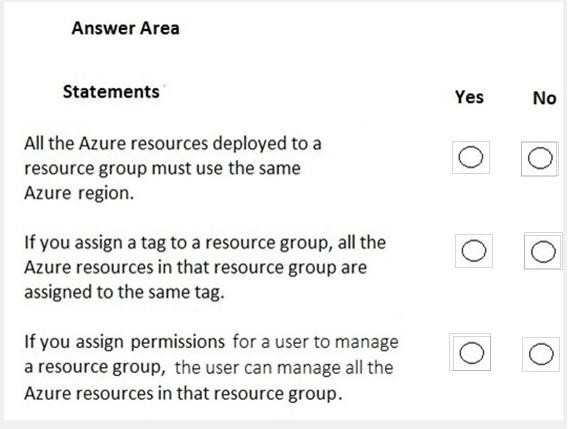Mark Yes for the user permissions statement
The image size is (572, 429).
(x=472, y=353)
